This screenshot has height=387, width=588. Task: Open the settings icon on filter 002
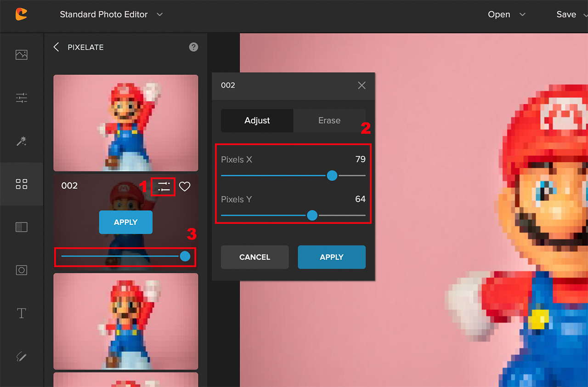163,187
